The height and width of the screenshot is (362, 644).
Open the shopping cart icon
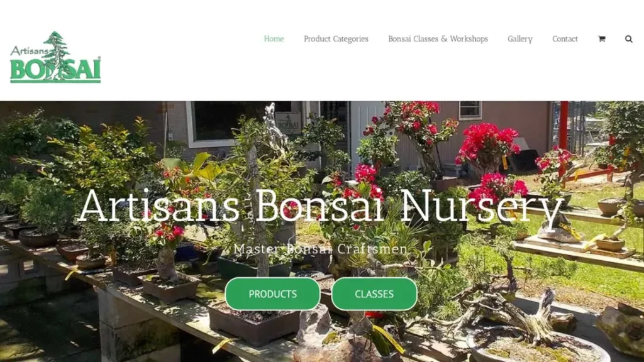pyautogui.click(x=602, y=38)
